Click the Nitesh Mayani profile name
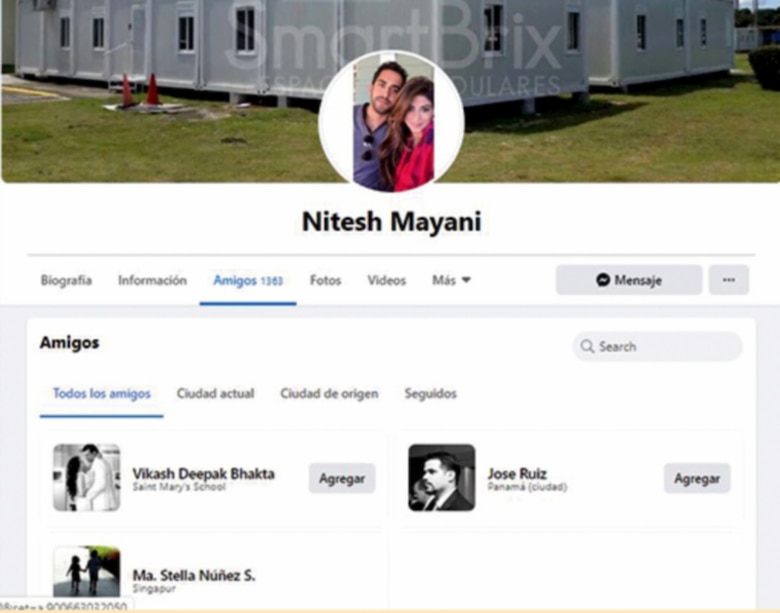The image size is (780, 613). (391, 221)
